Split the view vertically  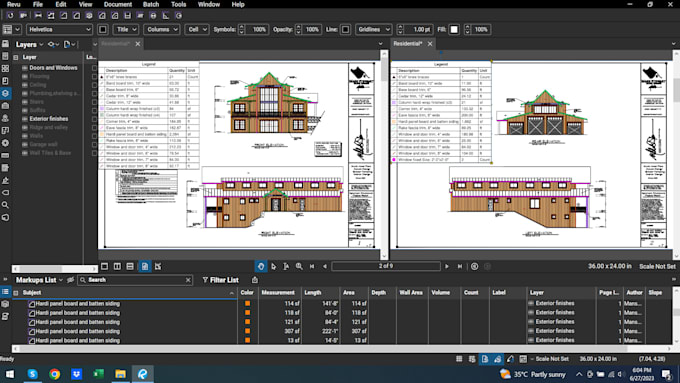[x=117, y=266]
